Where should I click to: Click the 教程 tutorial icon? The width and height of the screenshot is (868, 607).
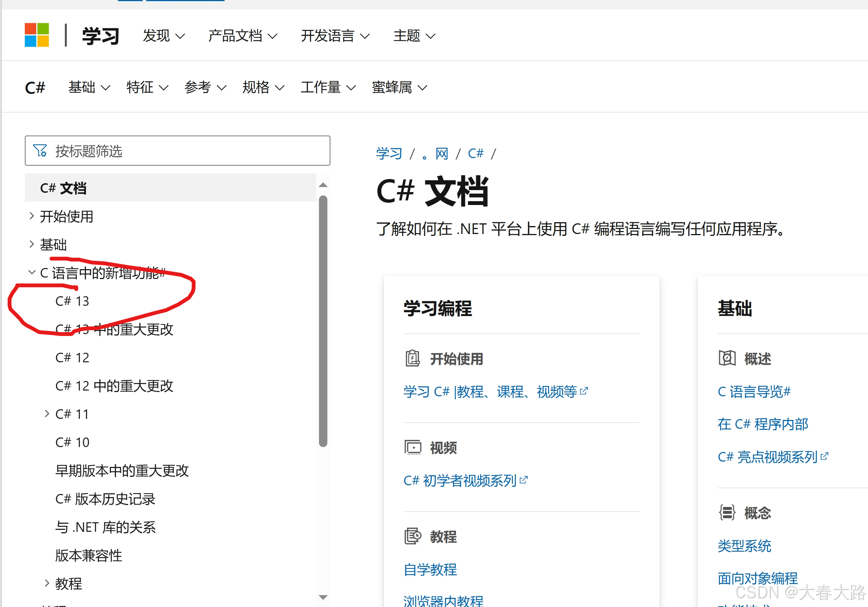click(412, 536)
